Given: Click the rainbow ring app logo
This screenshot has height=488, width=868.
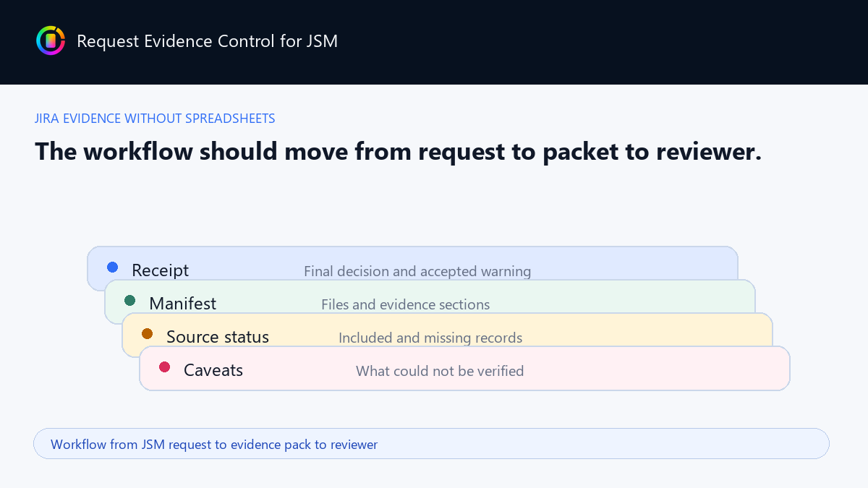Looking at the screenshot, I should pyautogui.click(x=51, y=40).
